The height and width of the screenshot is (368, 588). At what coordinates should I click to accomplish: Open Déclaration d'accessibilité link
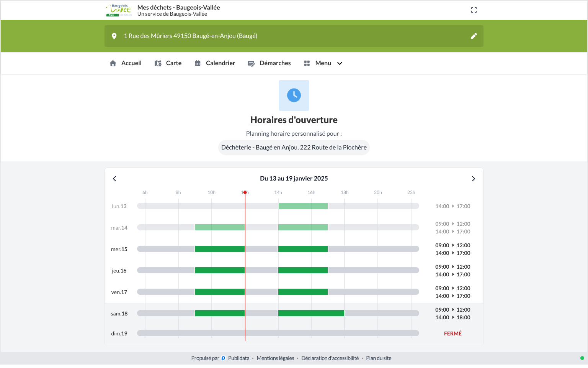[330, 358]
